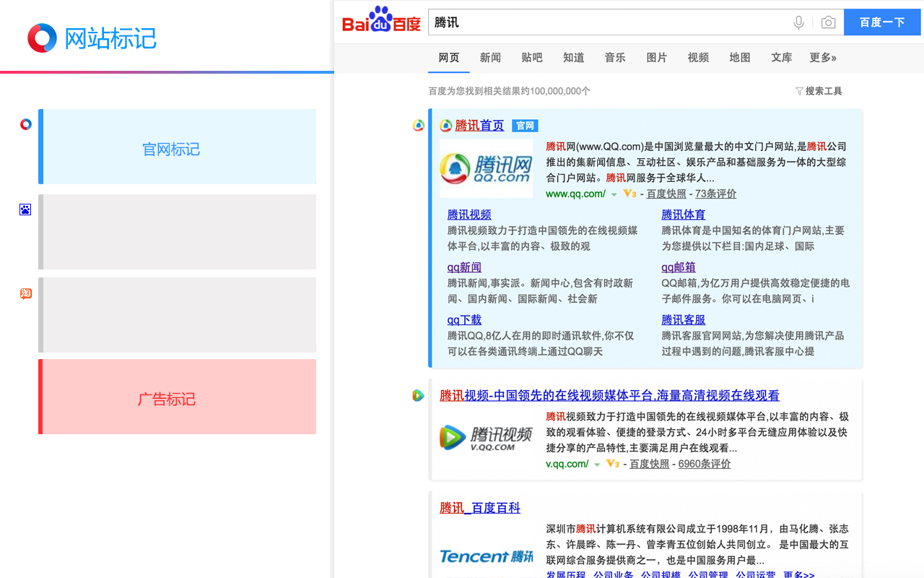Switch to the 新闻 tab
This screenshot has width=924, height=578.
coord(490,58)
